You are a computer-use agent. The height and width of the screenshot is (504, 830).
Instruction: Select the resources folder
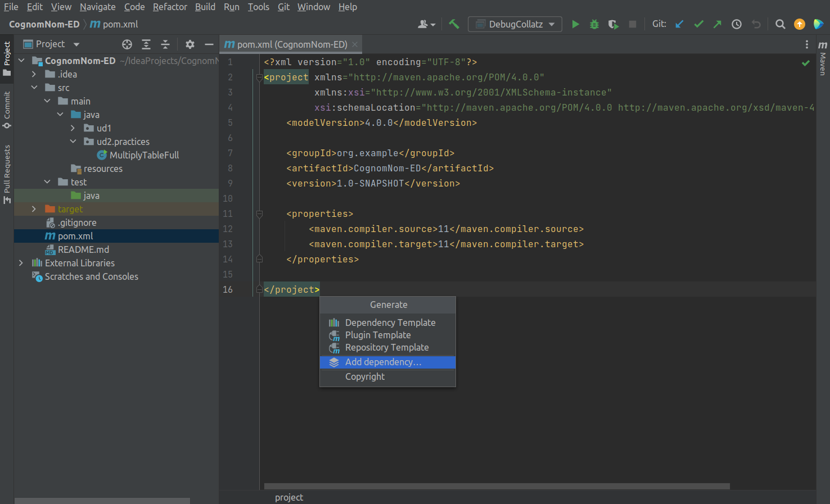pyautogui.click(x=103, y=168)
